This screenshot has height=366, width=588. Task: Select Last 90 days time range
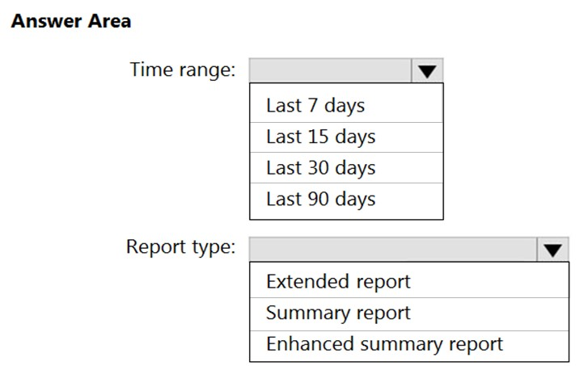point(320,199)
